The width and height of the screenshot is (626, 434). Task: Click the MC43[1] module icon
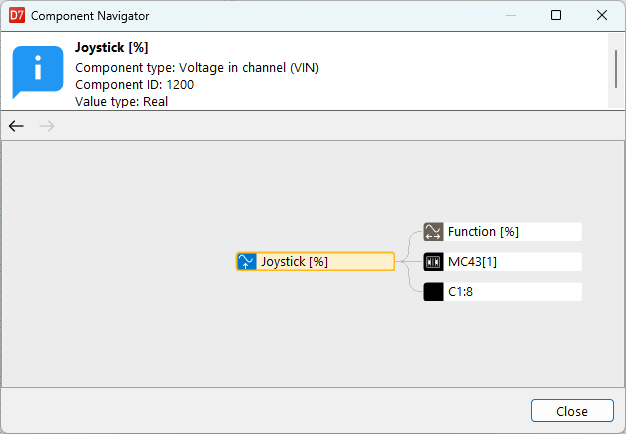click(433, 262)
